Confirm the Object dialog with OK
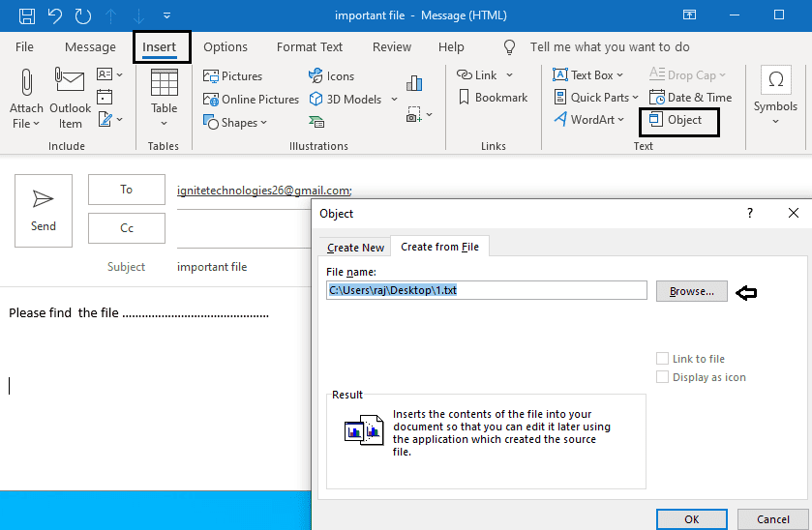Viewport: 812px width, 530px height. tap(691, 518)
